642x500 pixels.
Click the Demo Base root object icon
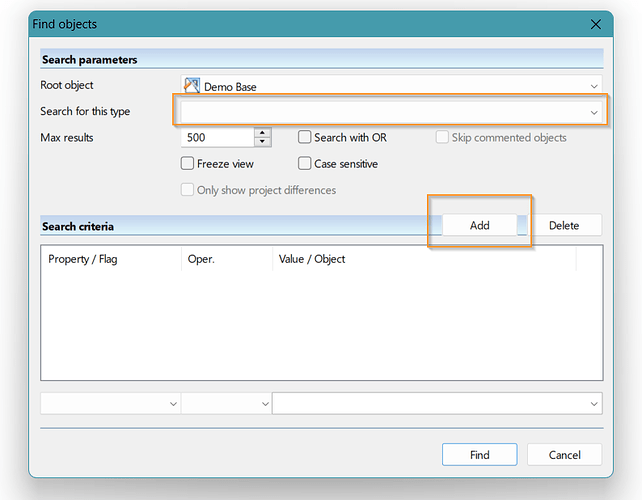point(192,86)
